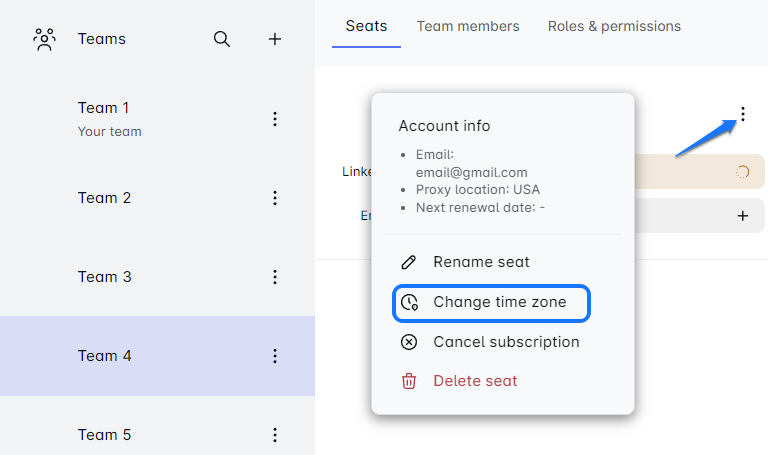Screen dimensions: 768x455
Task: Click the plus icon to add team
Action: point(275,39)
